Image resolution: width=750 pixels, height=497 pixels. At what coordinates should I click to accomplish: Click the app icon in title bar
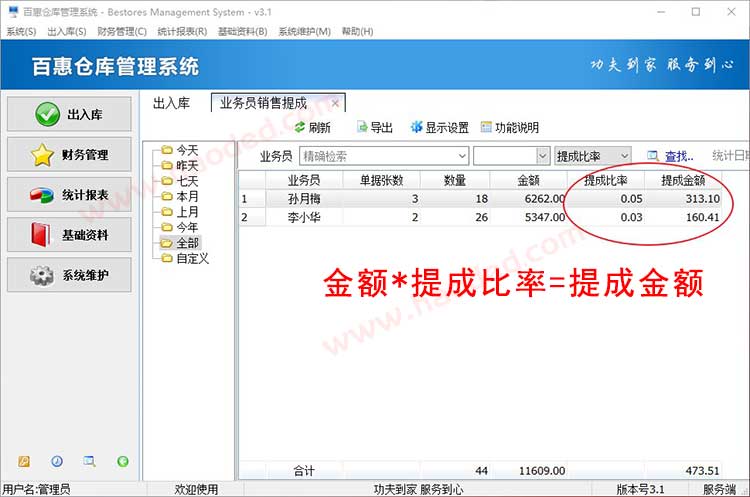[13, 11]
